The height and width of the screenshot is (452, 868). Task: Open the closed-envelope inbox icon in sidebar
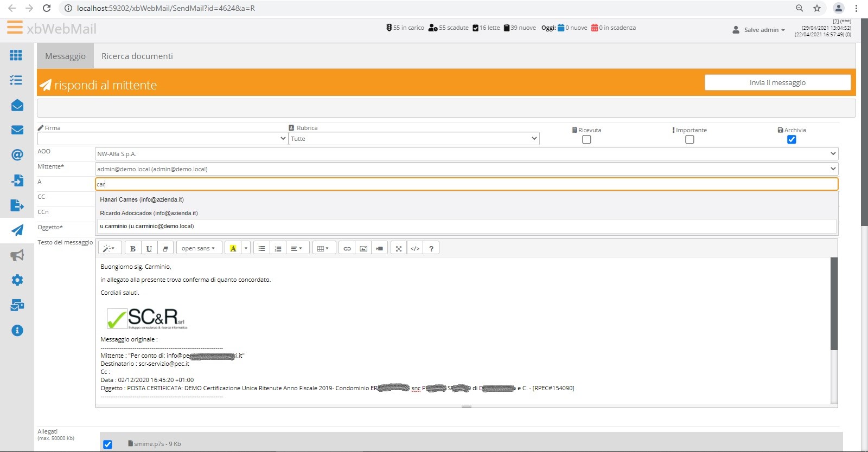17,130
